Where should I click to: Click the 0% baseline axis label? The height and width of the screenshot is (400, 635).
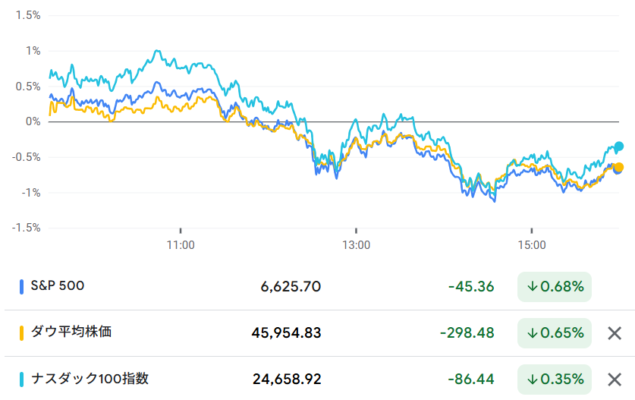pos(32,121)
